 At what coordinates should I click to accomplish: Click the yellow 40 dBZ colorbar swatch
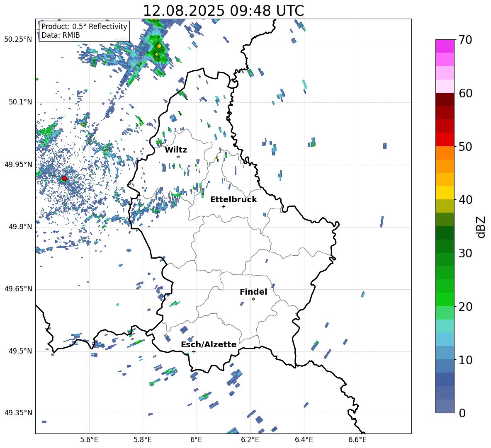(445, 193)
